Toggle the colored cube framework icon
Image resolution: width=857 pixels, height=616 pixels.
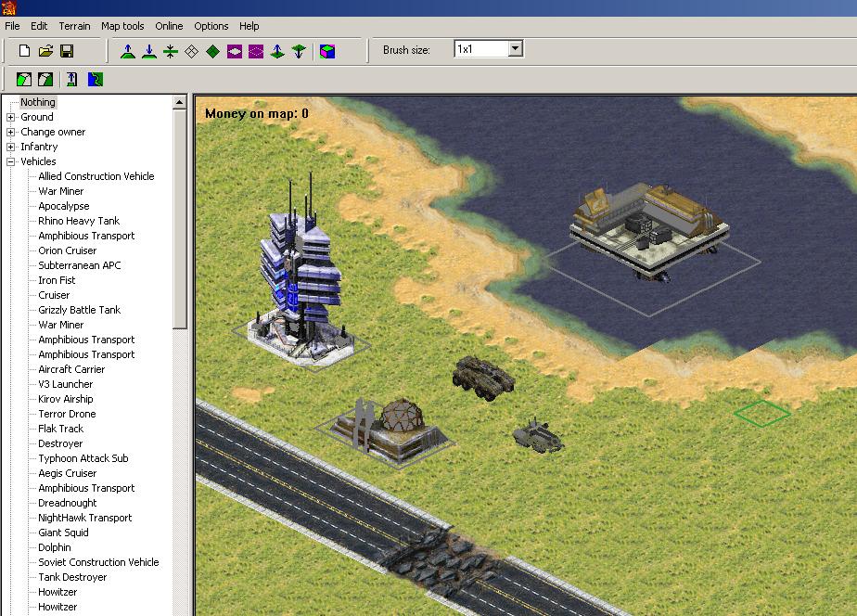(x=327, y=51)
